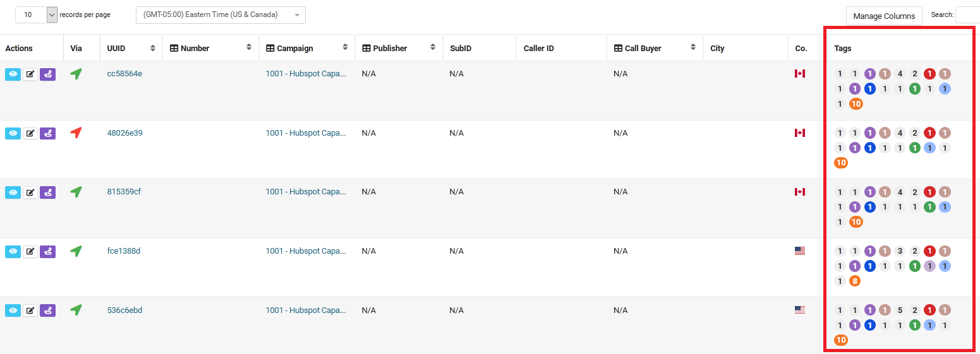Image resolution: width=980 pixels, height=354 pixels.
Task: Open the Eastern Time timezone dropdown
Action: [221, 15]
